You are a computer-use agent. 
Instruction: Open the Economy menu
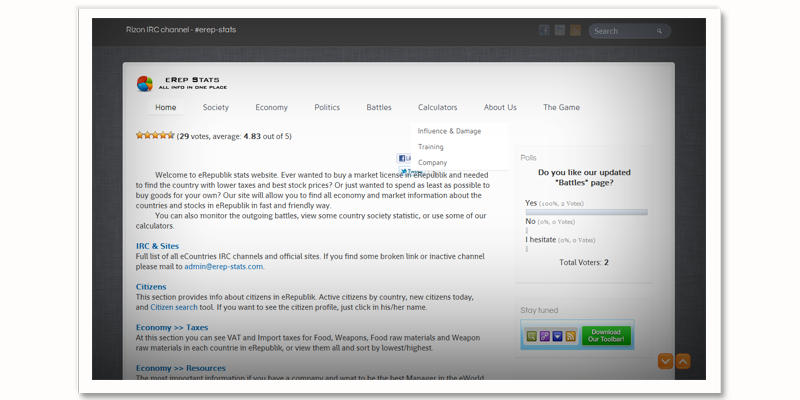(271, 107)
